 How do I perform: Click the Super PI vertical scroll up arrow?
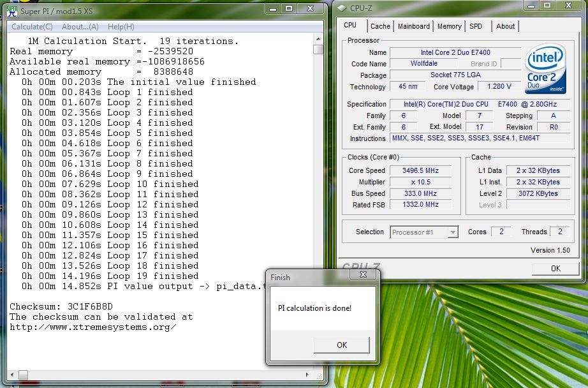point(318,39)
